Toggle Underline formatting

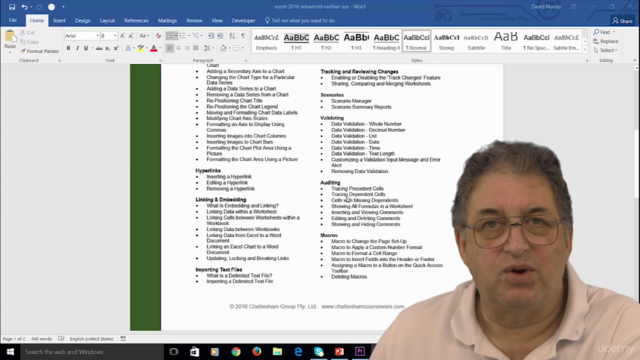point(86,48)
